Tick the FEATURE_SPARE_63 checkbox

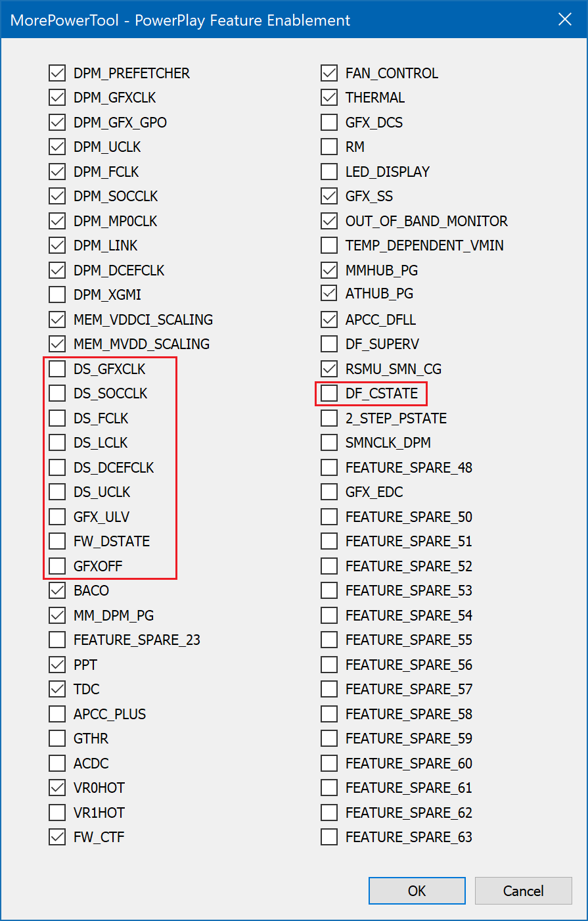[x=329, y=837]
